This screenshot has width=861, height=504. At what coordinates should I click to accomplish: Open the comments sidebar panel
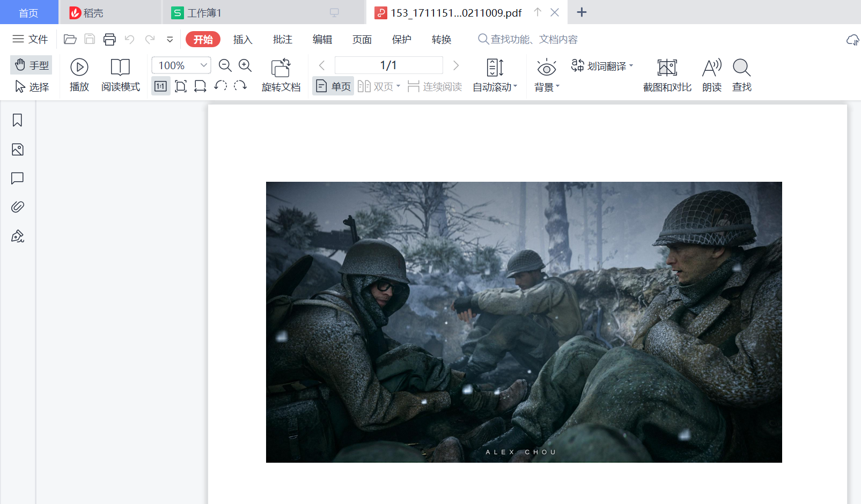pos(18,178)
